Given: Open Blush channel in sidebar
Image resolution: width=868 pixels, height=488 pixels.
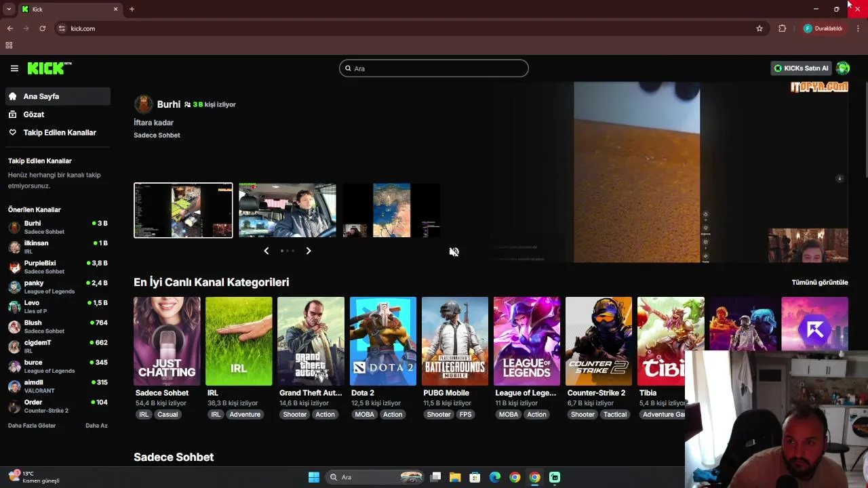Looking at the screenshot, I should point(58,327).
